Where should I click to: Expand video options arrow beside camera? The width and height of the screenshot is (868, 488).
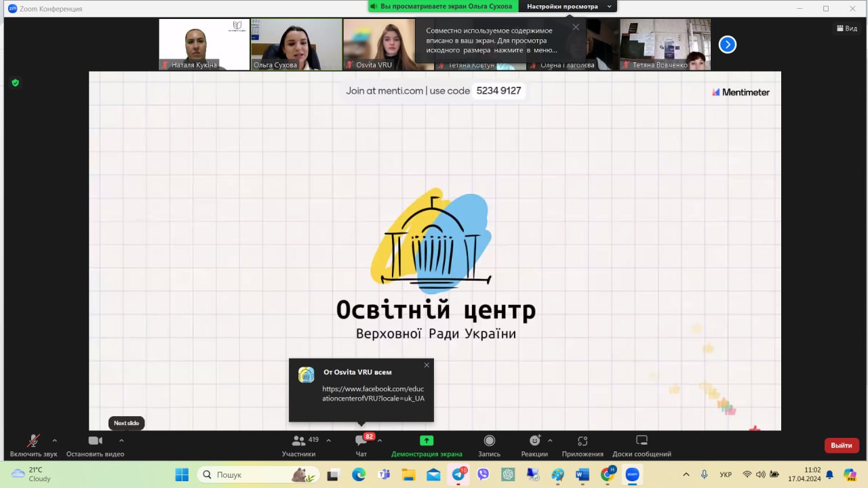tap(121, 441)
